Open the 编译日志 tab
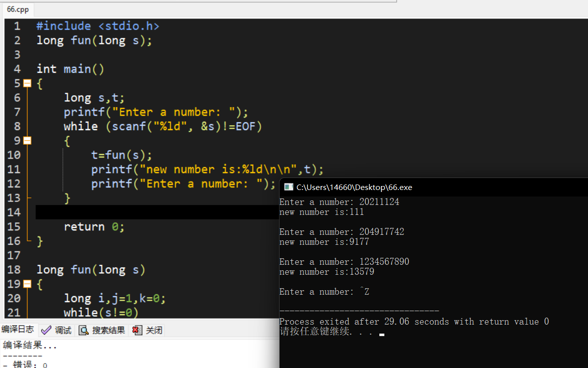 (17, 330)
